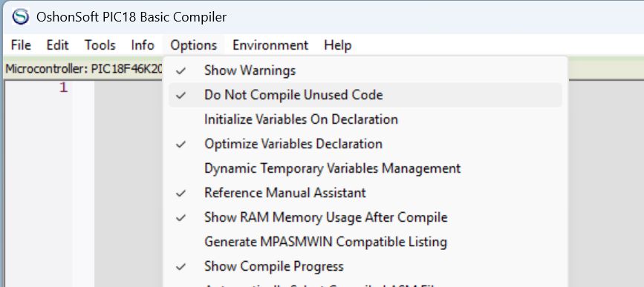This screenshot has width=644, height=287.
Task: Disable Show Warnings option
Action: click(x=365, y=70)
